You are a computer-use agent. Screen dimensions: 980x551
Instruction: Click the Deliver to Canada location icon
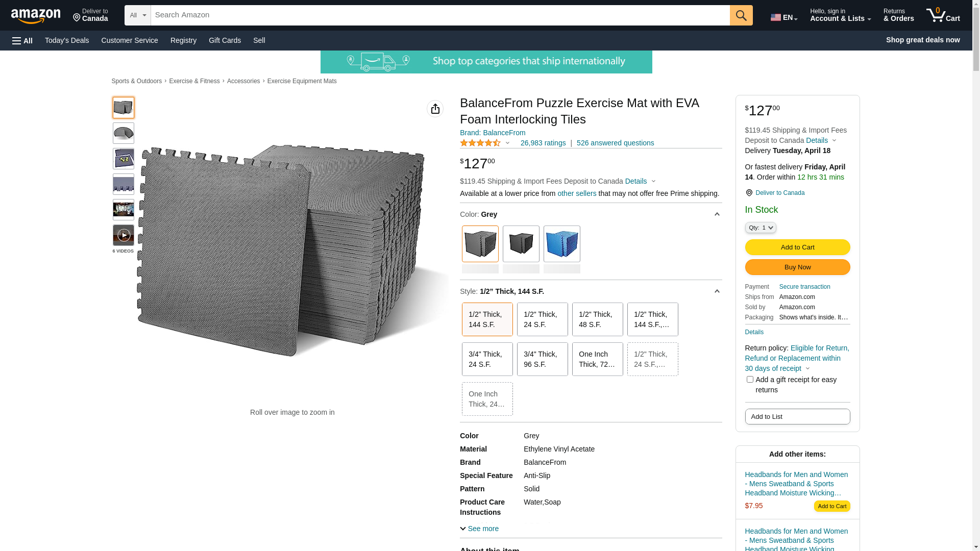point(749,193)
